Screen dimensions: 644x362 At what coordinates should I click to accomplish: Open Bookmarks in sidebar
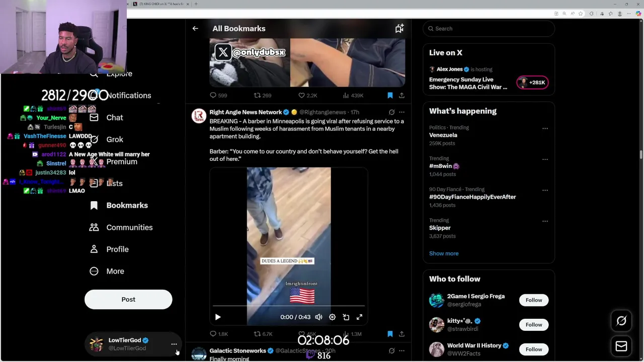pos(119,205)
